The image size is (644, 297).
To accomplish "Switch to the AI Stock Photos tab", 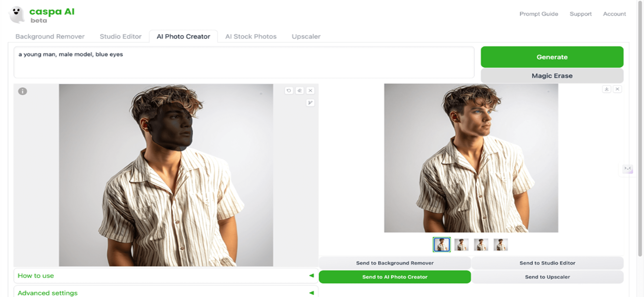I will coord(251,36).
